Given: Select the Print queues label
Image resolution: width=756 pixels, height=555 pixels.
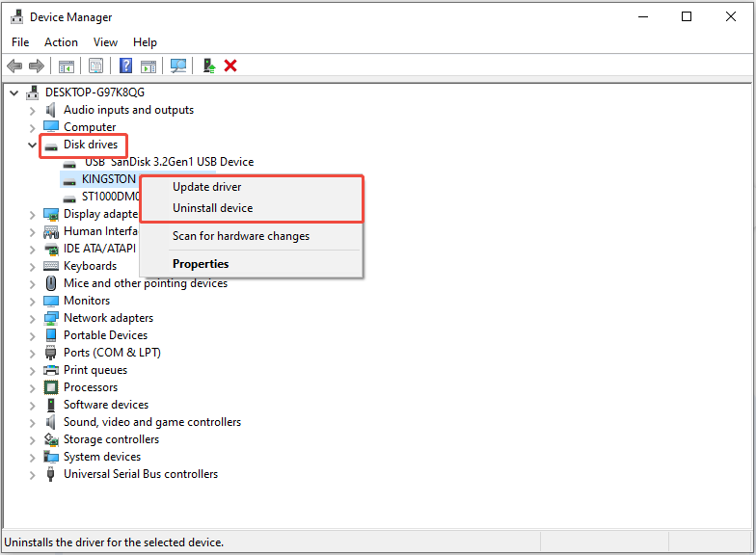Looking at the screenshot, I should [x=95, y=370].
